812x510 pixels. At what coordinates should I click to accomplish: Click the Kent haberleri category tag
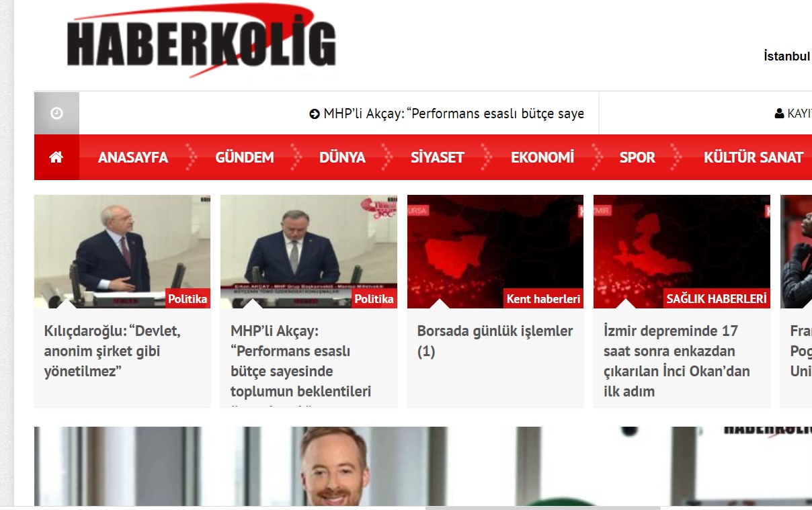pos(543,299)
